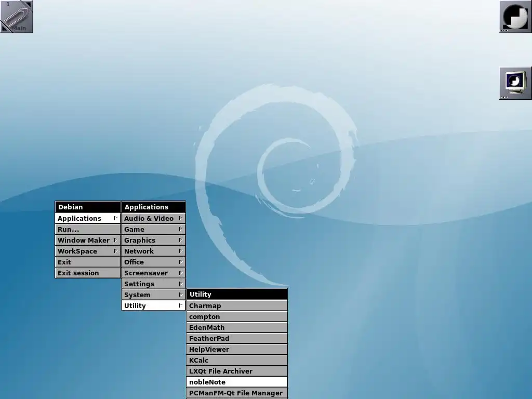
Task: Select Run... in the Debian menu
Action: (x=87, y=229)
